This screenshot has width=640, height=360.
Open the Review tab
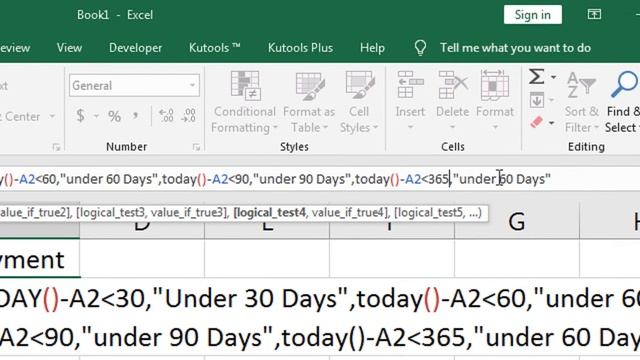tap(15, 48)
